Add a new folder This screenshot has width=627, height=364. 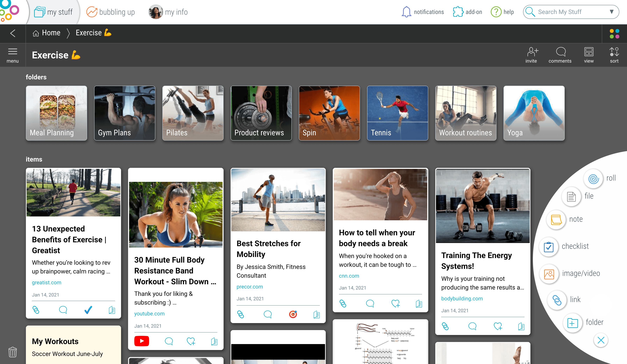tap(573, 323)
